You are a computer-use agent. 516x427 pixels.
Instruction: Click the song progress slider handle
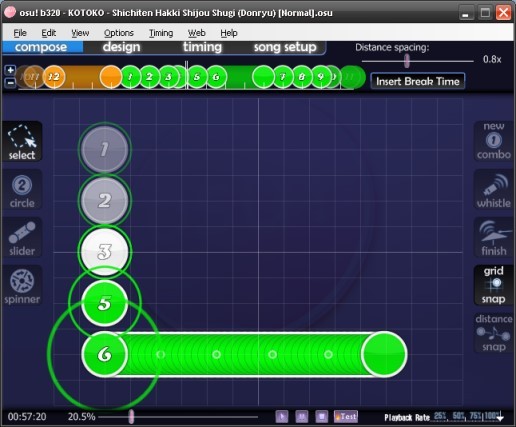coord(132,417)
